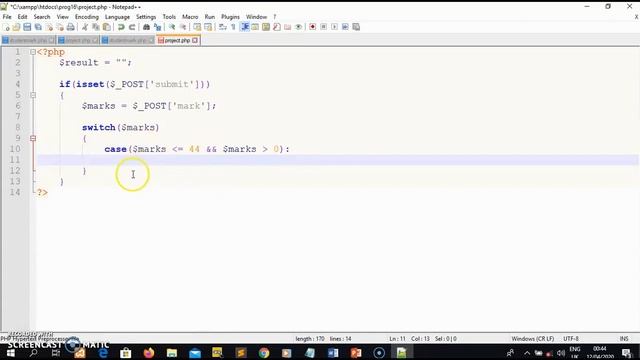This screenshot has width=640, height=360.
Task: Toggle word wrap in the toolbar
Action: tap(222, 27)
